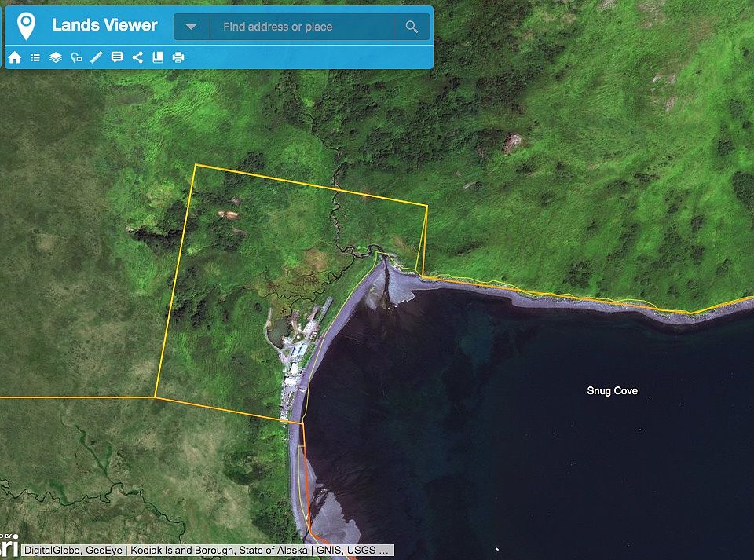Open the bookmarks panel
Screen dimensions: 754x560
(158, 57)
